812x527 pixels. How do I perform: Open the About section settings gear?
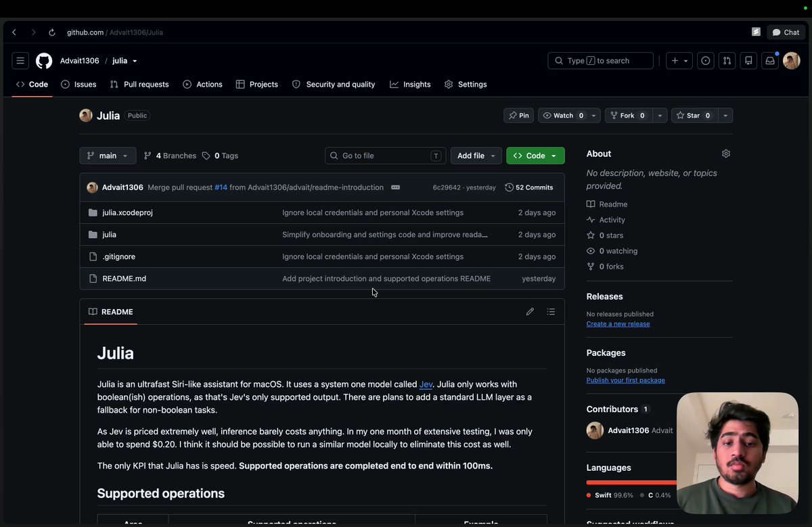click(x=726, y=154)
